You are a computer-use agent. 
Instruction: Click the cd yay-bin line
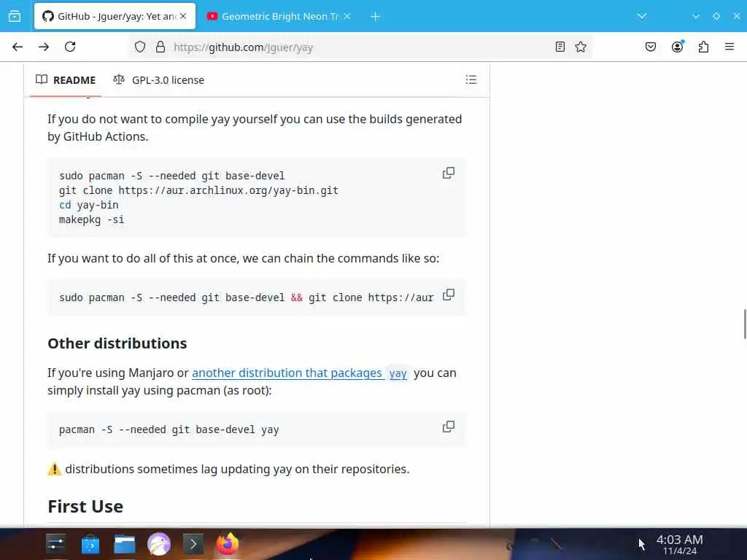pos(88,205)
